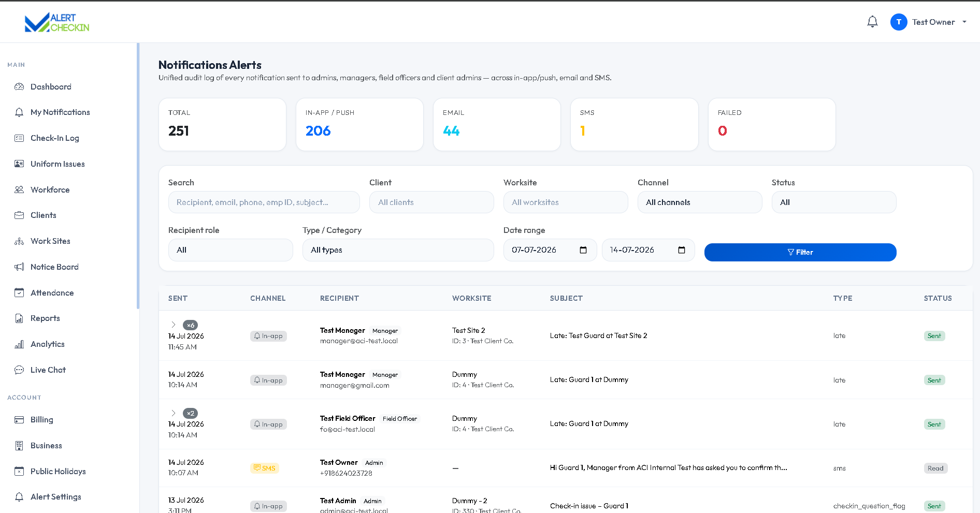Open the All worksites dropdown
This screenshot has height=513, width=980.
click(x=566, y=202)
